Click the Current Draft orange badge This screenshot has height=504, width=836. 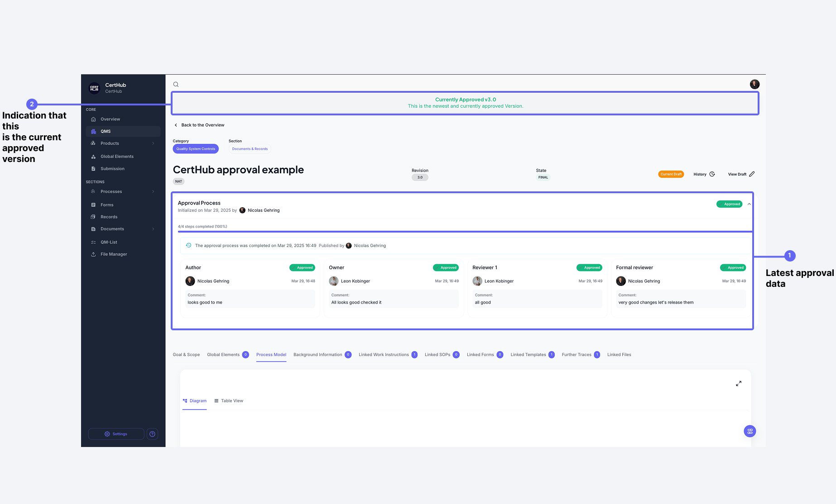point(671,174)
